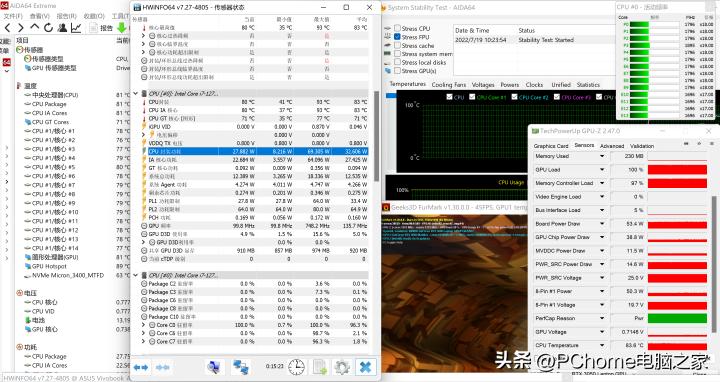Click HWiNFO faded collapse arrows icon
The image size is (720, 382).
[163, 367]
